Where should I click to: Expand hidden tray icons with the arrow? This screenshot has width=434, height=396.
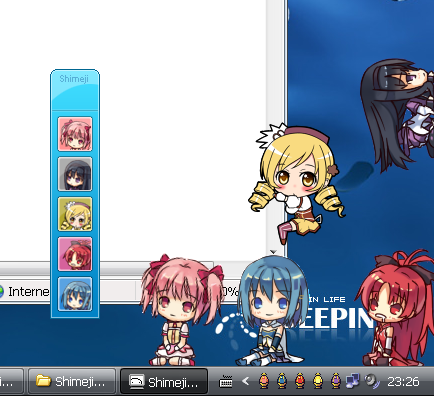tap(246, 381)
